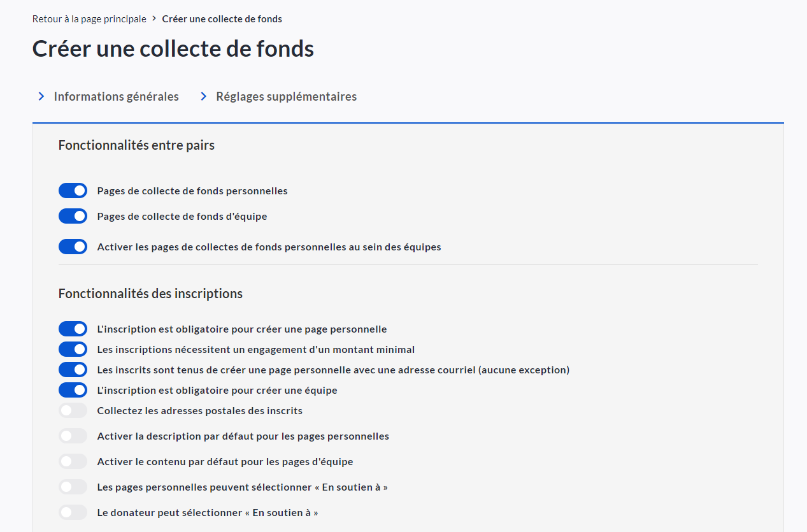Enable Le donateur peut sélectionner « En soutien à »
This screenshot has height=532, width=807.
pyautogui.click(x=73, y=512)
